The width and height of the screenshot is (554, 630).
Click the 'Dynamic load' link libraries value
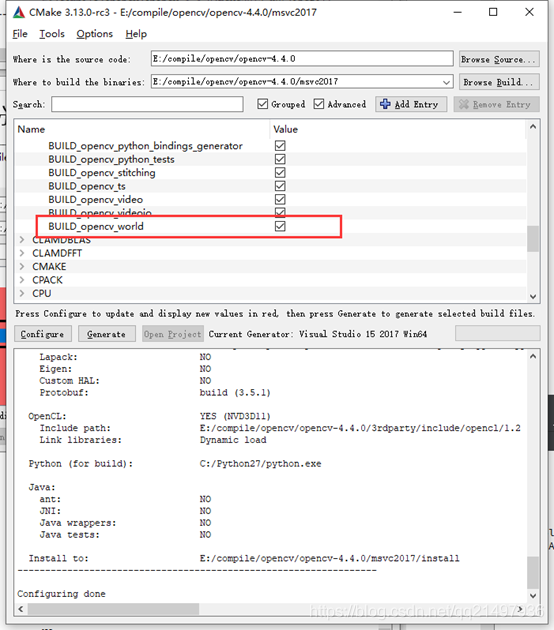tap(233, 440)
